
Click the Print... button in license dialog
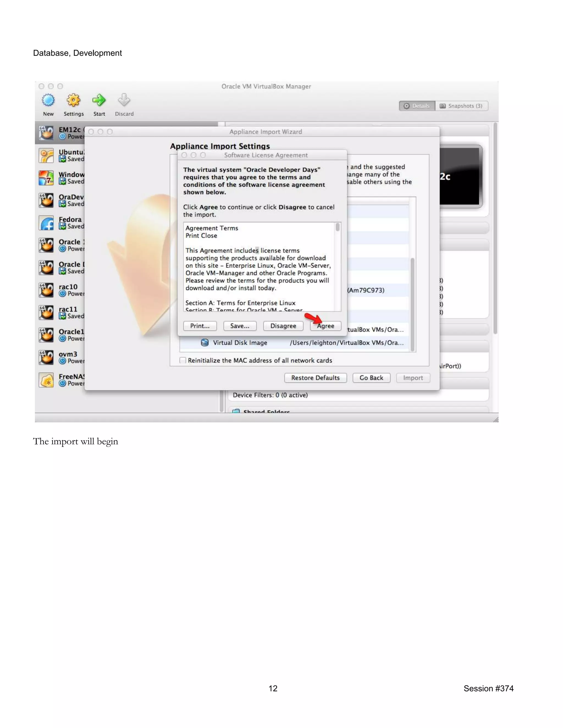200,326
